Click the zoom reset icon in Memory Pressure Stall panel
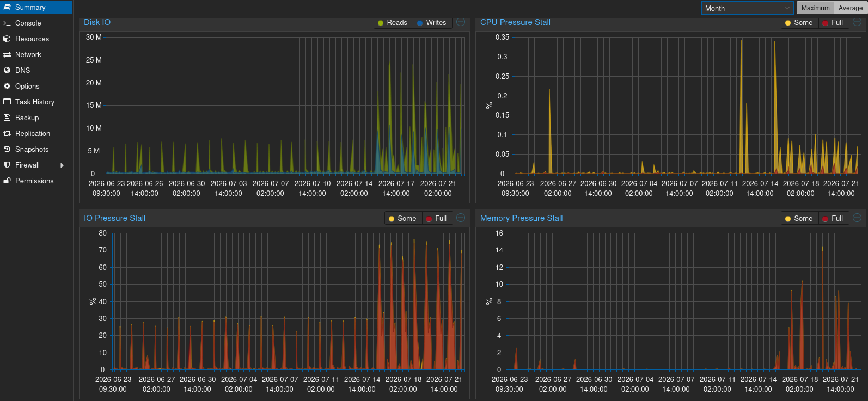868x401 pixels. click(x=857, y=218)
